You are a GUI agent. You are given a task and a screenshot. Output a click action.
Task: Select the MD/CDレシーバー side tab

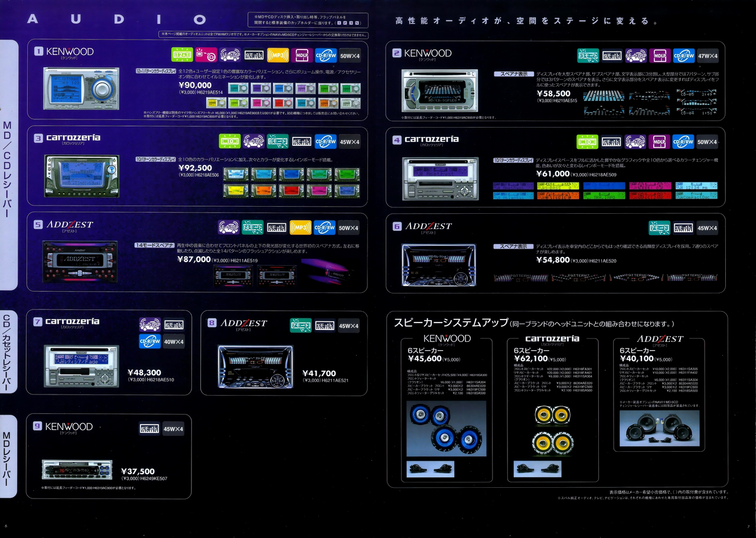(x=8, y=166)
